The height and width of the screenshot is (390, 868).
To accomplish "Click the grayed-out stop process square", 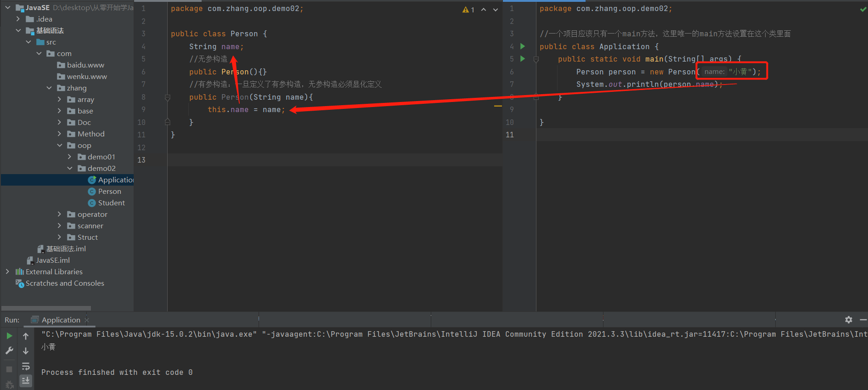I will click(x=9, y=369).
